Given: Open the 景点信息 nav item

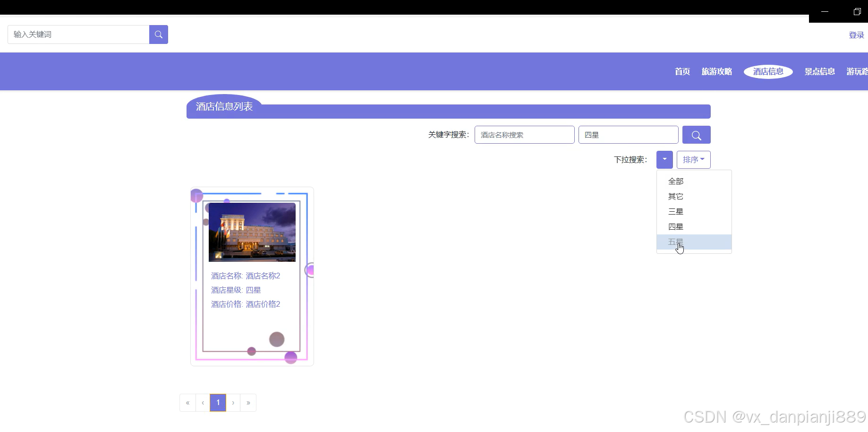Looking at the screenshot, I should click(x=820, y=71).
